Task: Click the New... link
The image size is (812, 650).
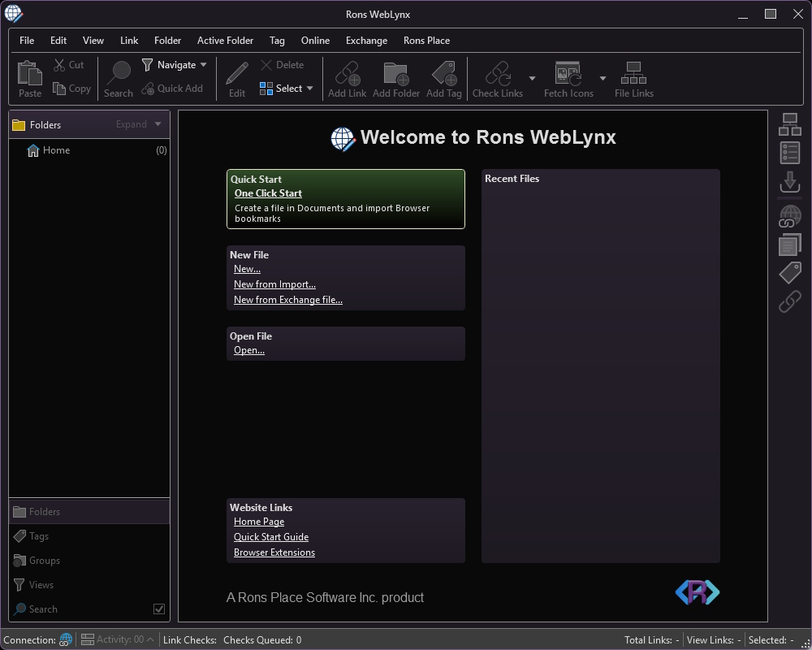Action: coord(247,269)
